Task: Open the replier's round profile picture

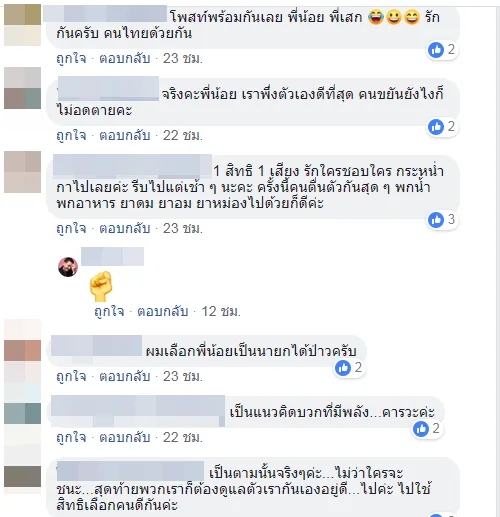Action: click(68, 267)
